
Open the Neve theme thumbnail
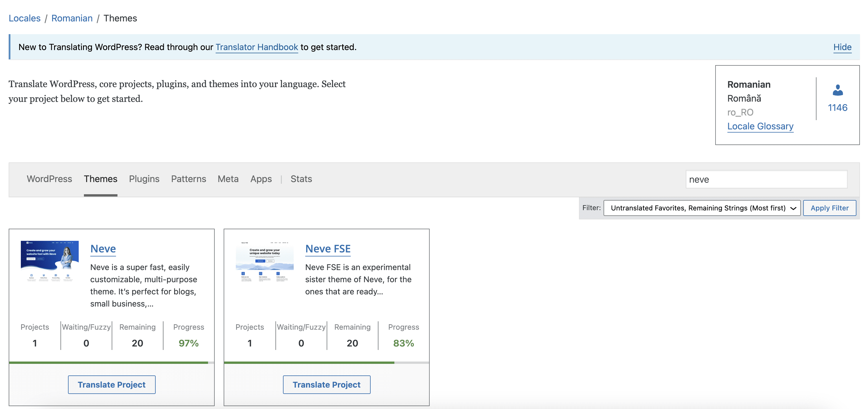(x=49, y=261)
